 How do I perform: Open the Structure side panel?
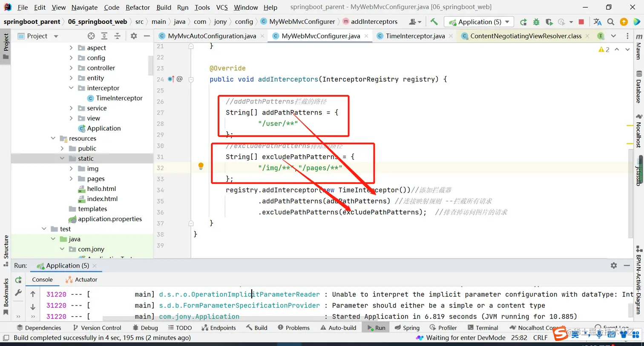[x=6, y=251]
